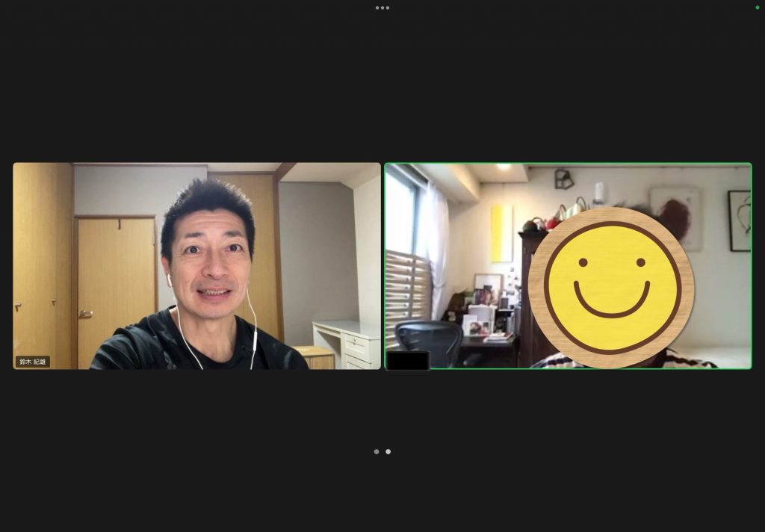
Task: Go to the first page indicator dot
Action: click(x=377, y=451)
